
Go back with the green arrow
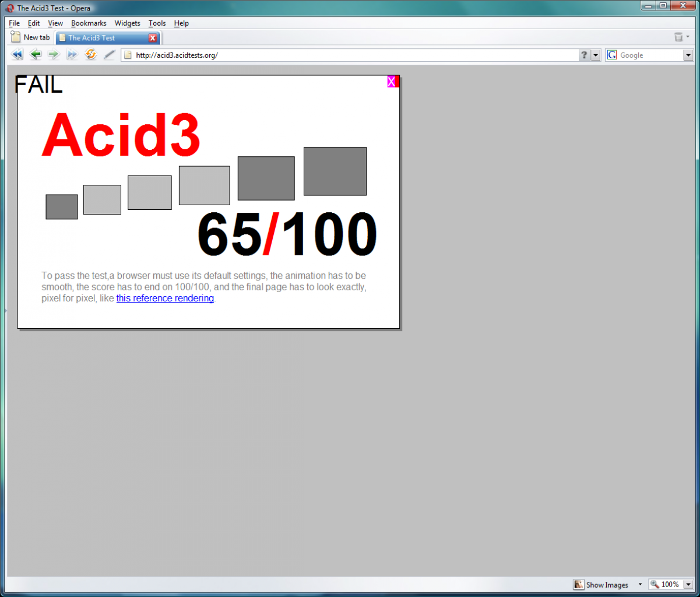point(36,55)
